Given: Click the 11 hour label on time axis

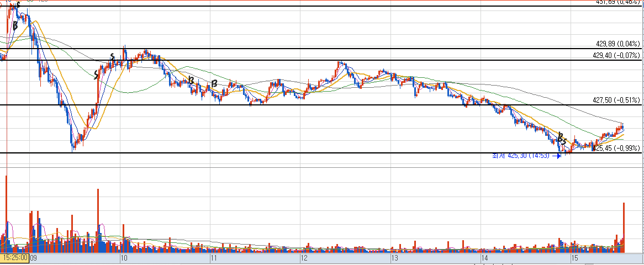Looking at the screenshot, I should pyautogui.click(x=214, y=258).
